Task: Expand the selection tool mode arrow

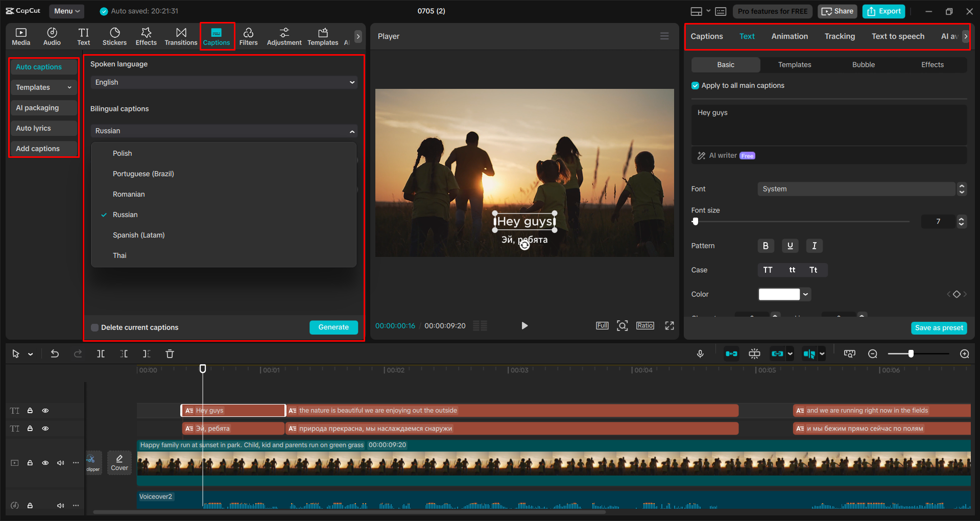Action: pyautogui.click(x=31, y=354)
